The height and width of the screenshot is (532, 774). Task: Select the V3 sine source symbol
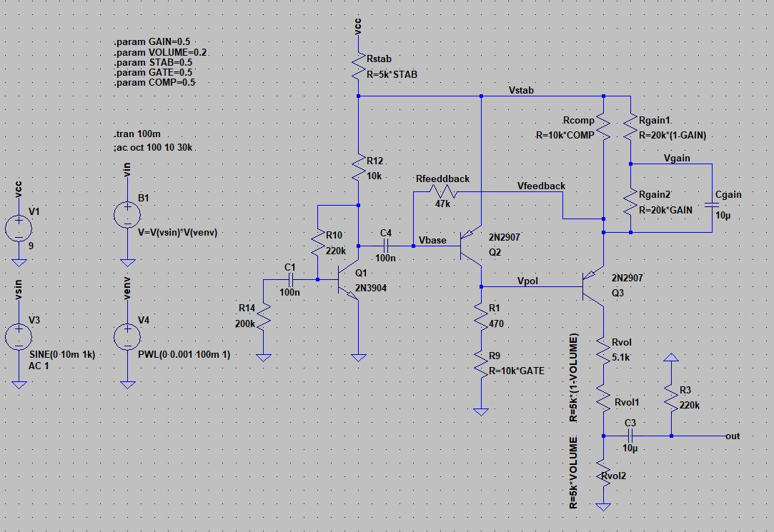point(19,337)
